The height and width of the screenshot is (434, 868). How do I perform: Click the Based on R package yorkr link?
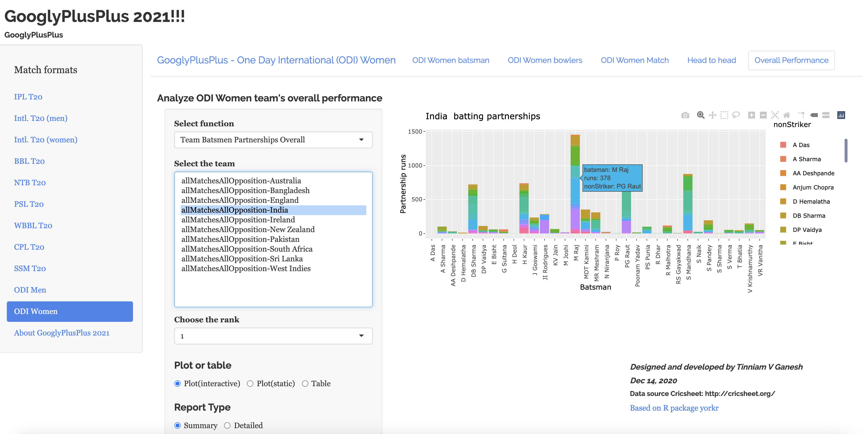[x=674, y=408]
